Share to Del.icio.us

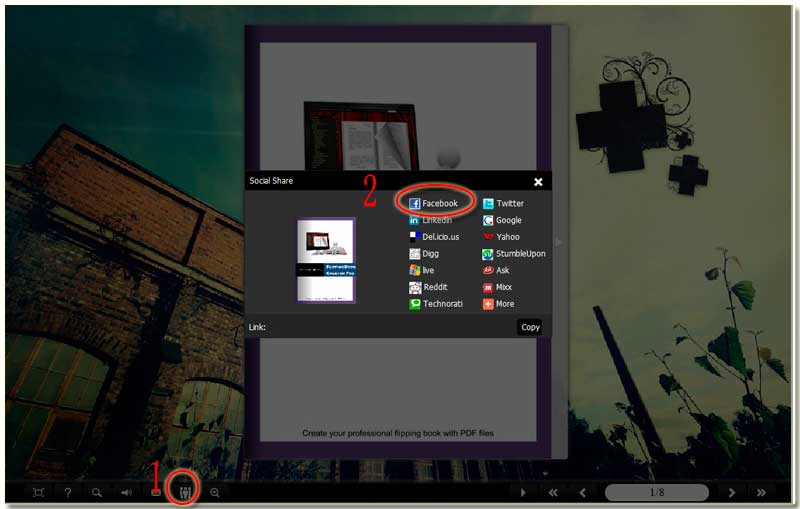pos(434,237)
